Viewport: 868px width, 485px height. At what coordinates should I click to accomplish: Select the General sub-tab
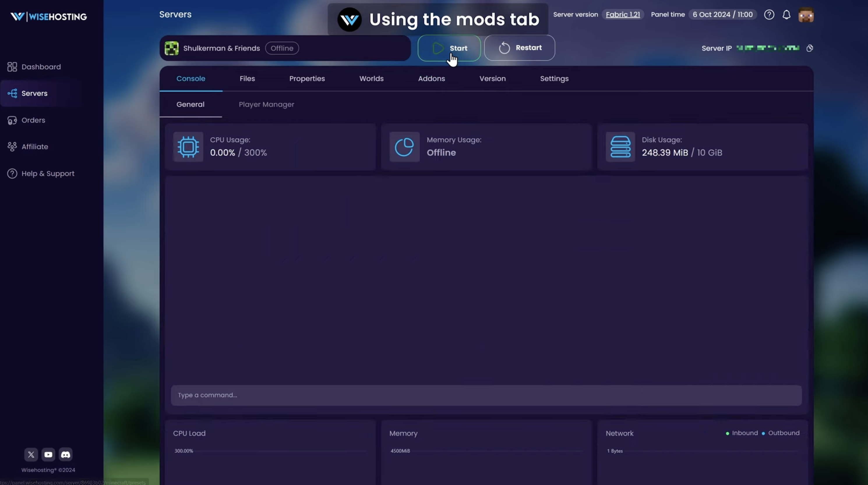(190, 105)
